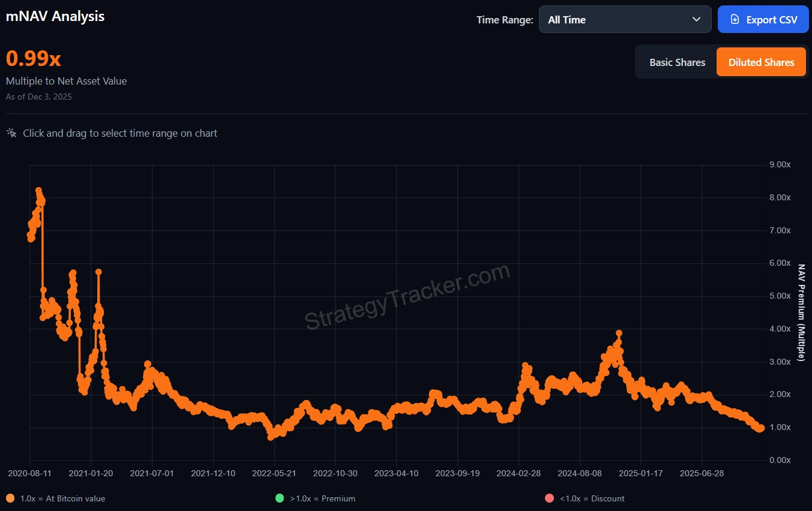Click the orange At Bitcoin value legend dot

tap(10, 498)
